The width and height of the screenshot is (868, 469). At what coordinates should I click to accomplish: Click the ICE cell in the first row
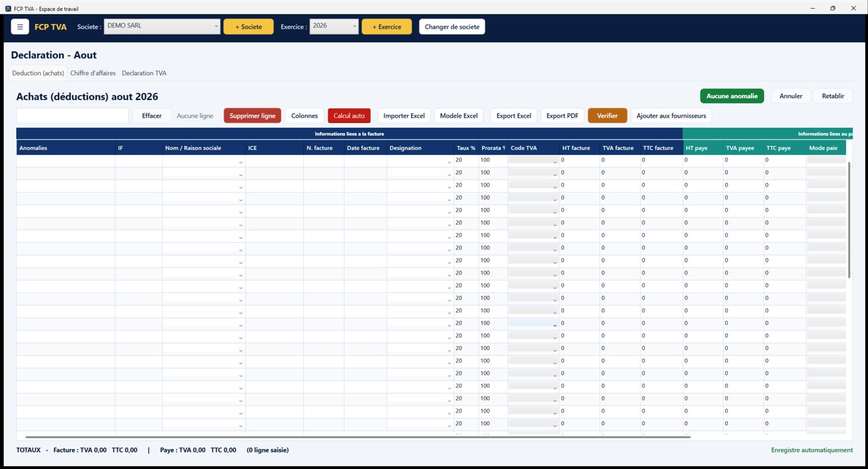tap(274, 161)
